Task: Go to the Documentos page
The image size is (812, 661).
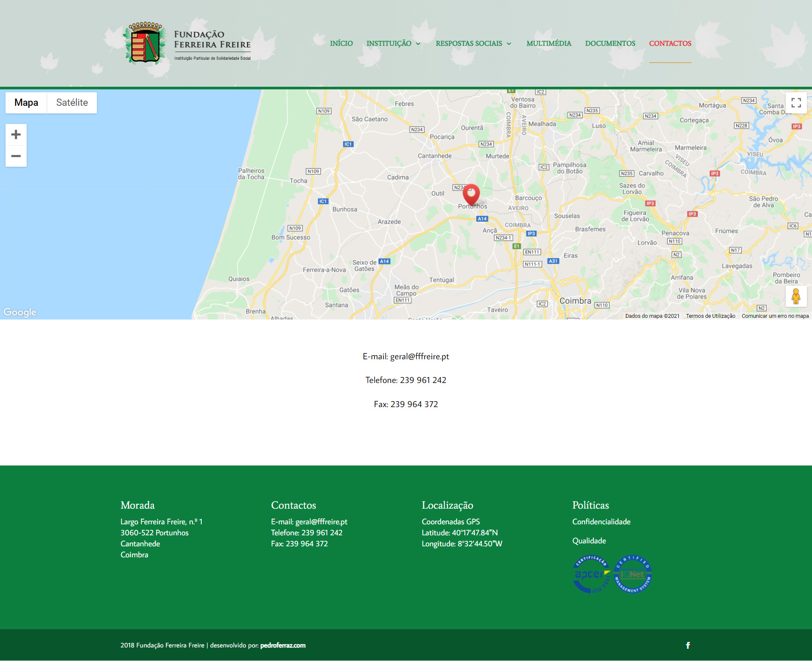Action: [610, 44]
